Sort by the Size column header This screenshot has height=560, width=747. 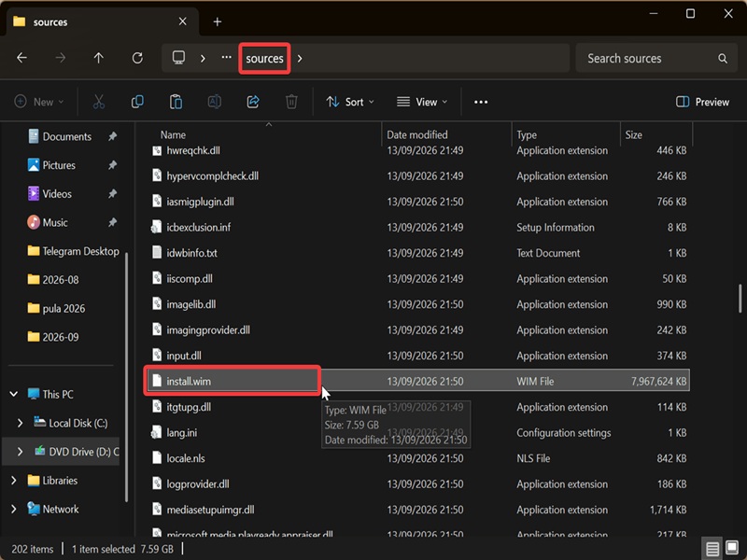[634, 134]
